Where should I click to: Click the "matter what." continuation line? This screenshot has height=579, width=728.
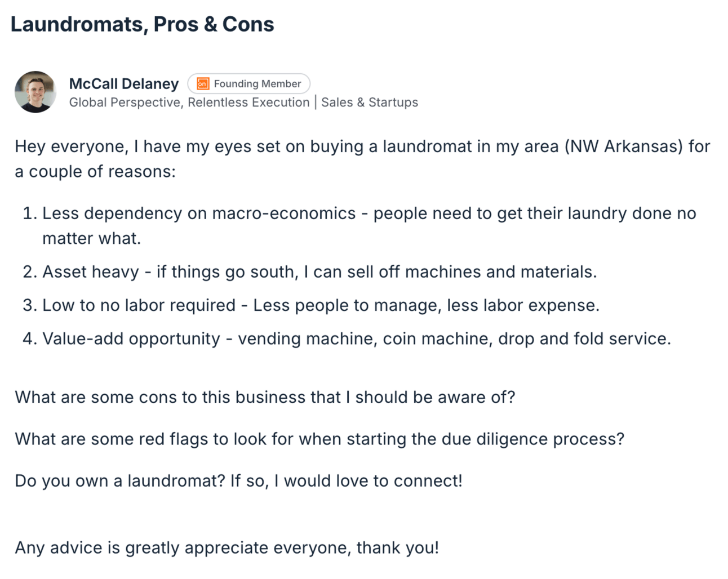click(92, 239)
